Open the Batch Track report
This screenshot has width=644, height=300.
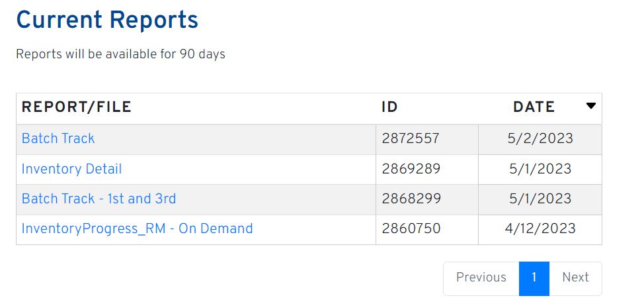click(58, 138)
